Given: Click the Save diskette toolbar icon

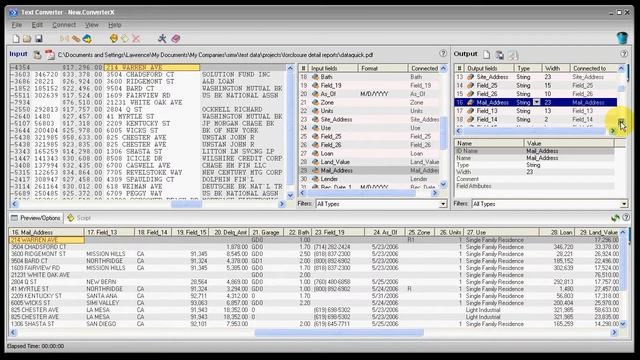Looking at the screenshot, I should [39, 39].
